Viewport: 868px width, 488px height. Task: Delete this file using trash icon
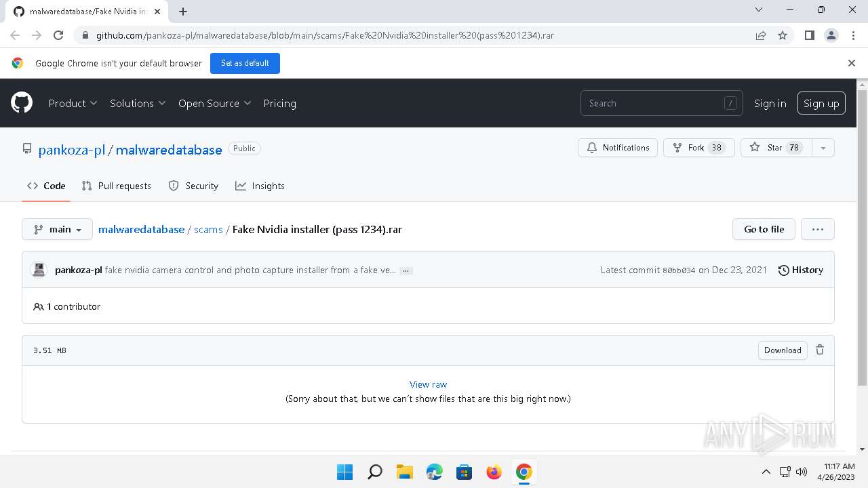[820, 350]
